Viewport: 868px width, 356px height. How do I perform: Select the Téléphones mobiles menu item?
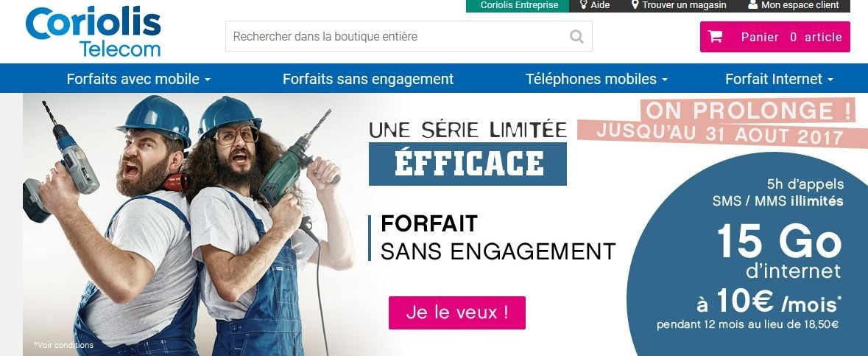[591, 79]
